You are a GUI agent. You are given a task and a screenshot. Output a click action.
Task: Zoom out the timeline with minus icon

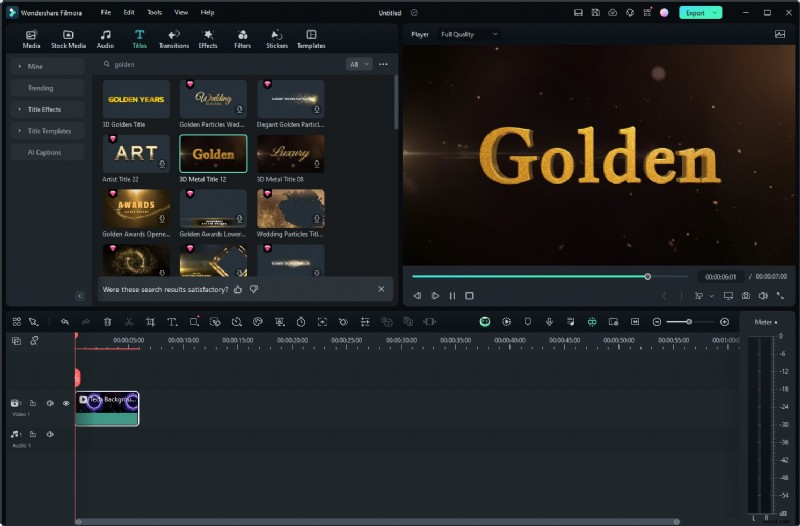[x=657, y=322]
